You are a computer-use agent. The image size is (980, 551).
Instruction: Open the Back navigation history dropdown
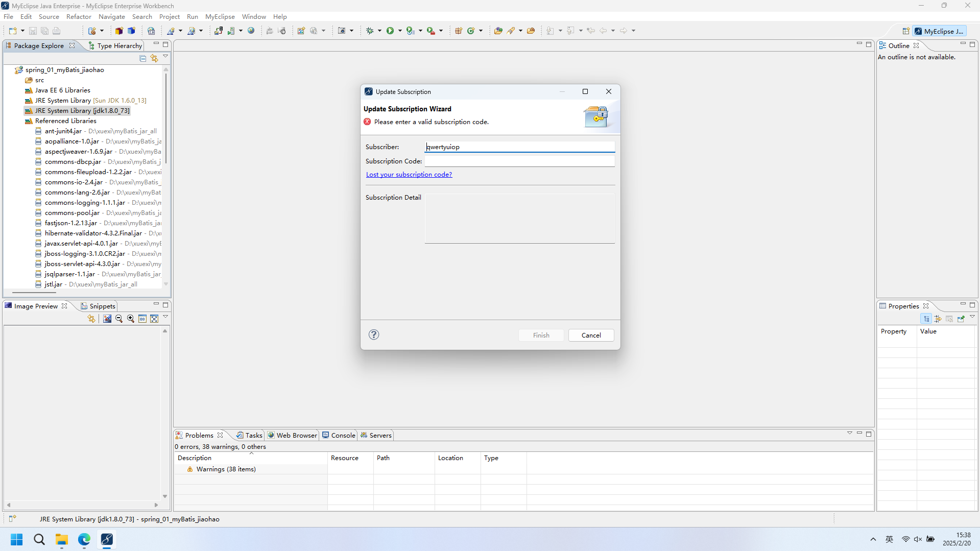(613, 31)
